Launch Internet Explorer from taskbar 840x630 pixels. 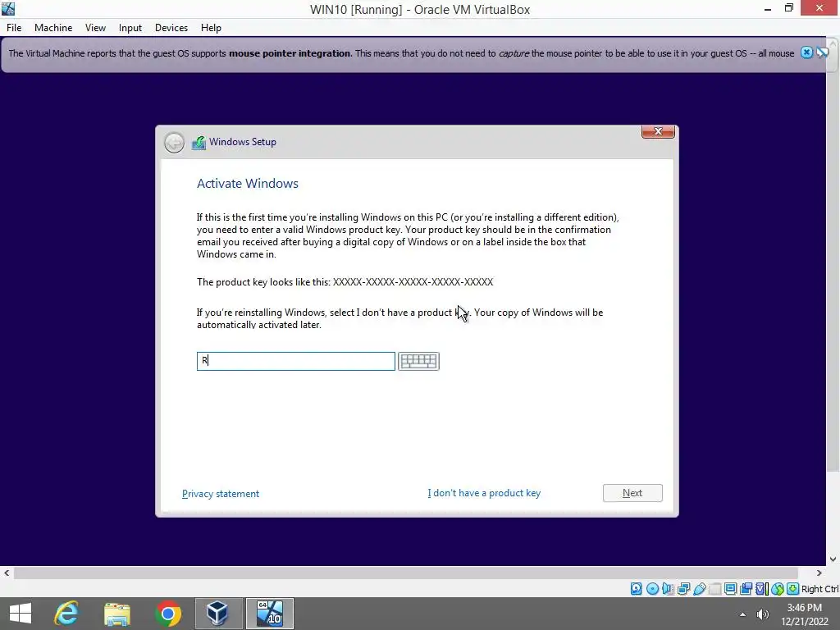(x=66, y=614)
